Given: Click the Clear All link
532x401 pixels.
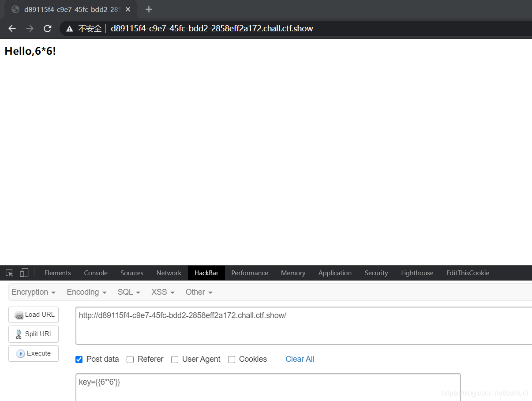Looking at the screenshot, I should tap(300, 359).
